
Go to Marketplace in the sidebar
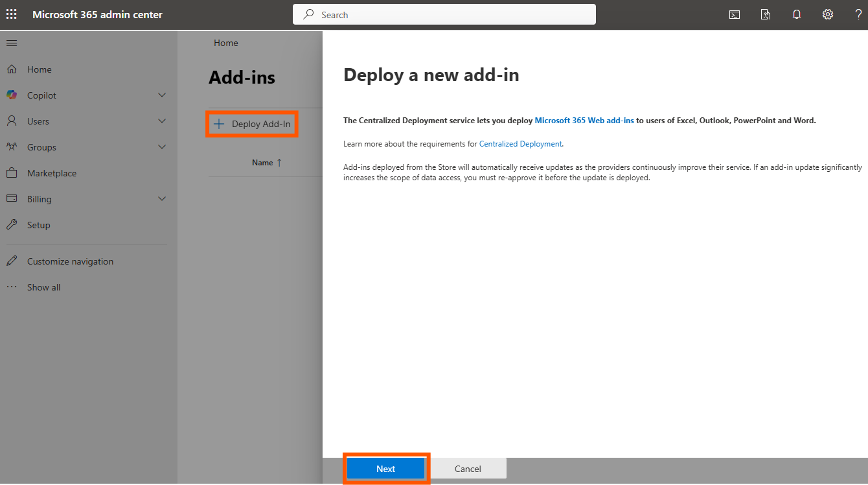click(x=52, y=173)
